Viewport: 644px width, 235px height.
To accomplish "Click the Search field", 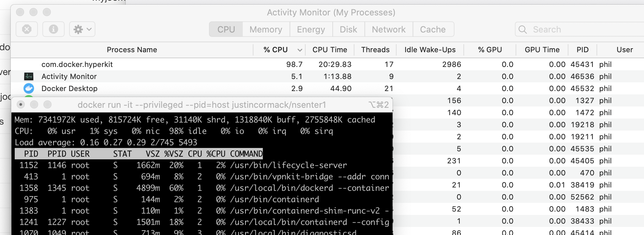I will coord(579,29).
